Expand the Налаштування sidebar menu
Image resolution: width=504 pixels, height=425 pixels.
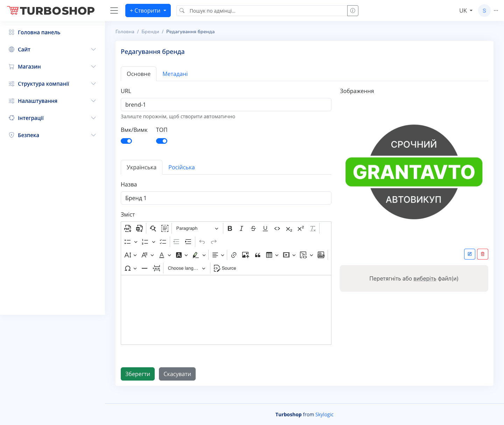tap(52, 101)
